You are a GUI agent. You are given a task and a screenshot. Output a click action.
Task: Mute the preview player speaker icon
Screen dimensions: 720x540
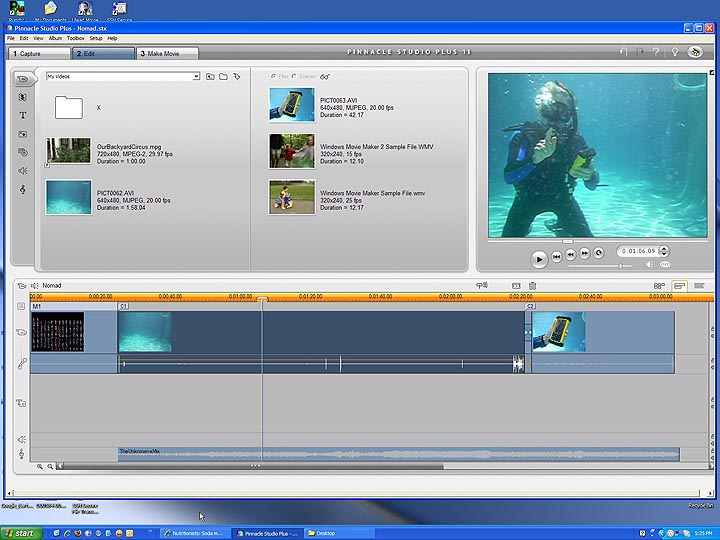649,265
